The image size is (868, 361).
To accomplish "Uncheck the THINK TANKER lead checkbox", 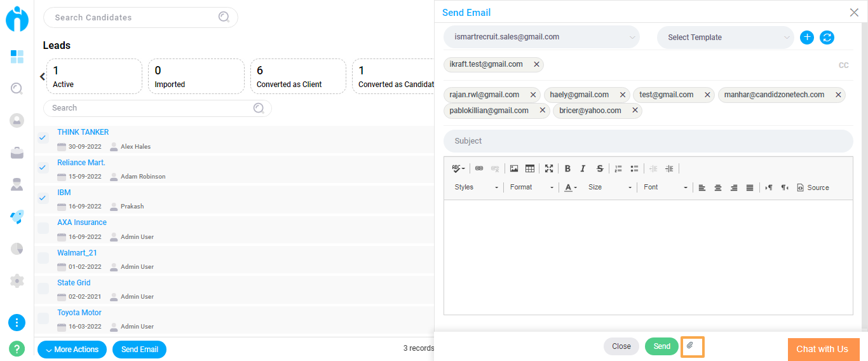I will pyautogui.click(x=43, y=137).
